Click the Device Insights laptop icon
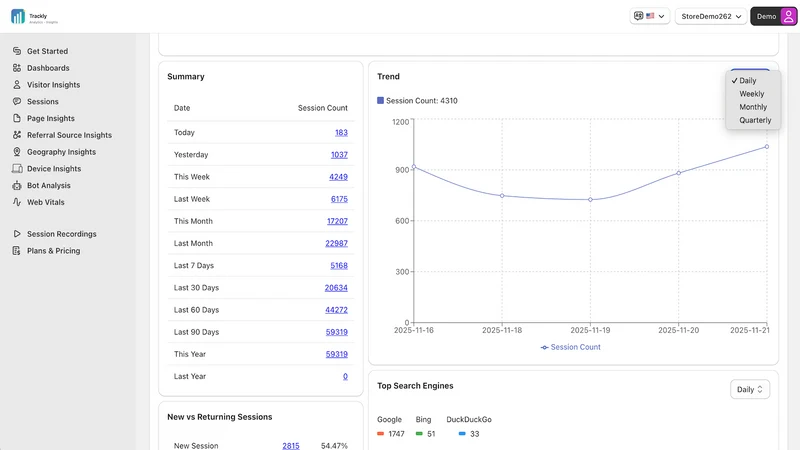 (x=17, y=169)
